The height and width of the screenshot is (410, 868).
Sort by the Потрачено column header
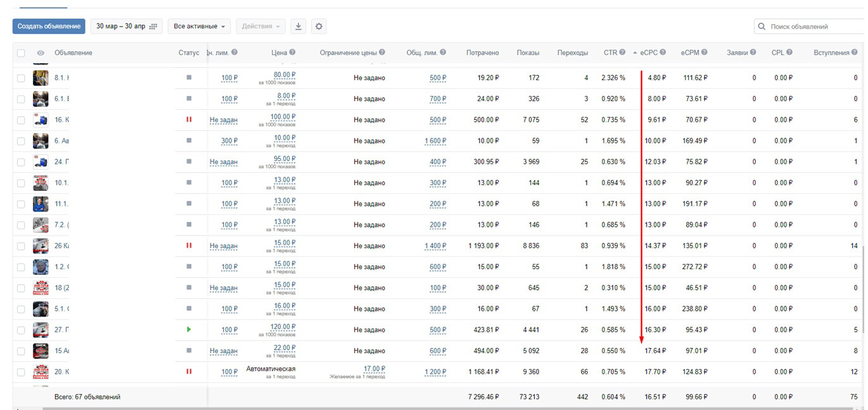pos(482,52)
